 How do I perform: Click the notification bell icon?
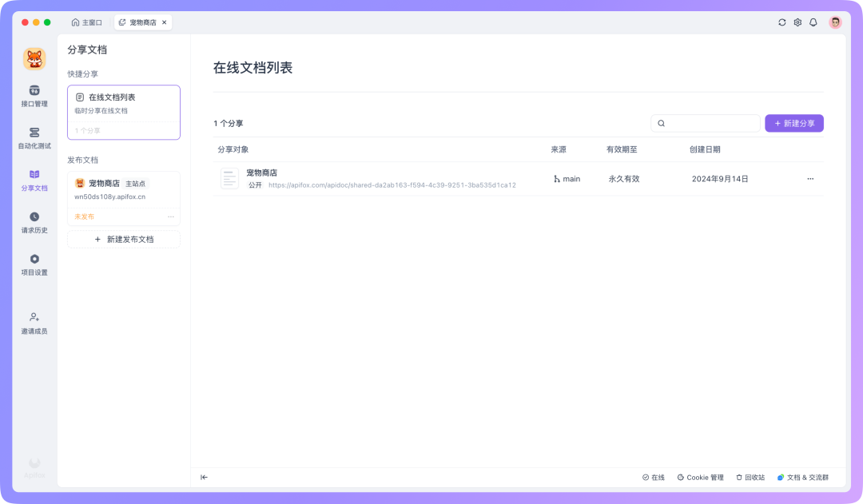click(x=813, y=22)
